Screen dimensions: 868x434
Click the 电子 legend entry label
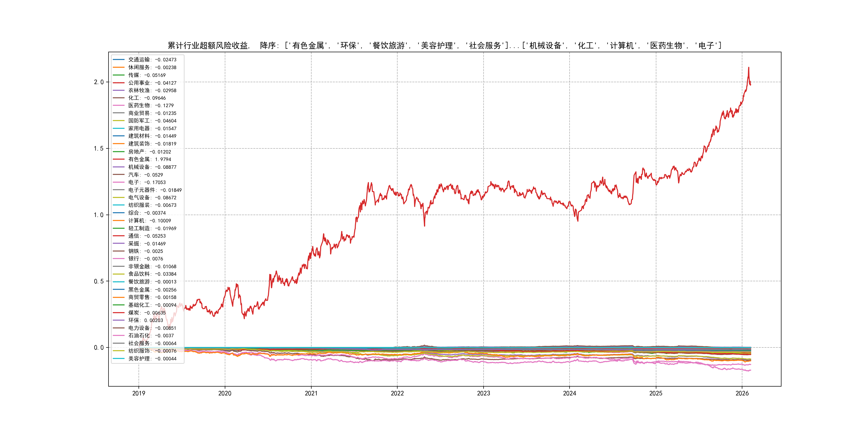click(147, 182)
